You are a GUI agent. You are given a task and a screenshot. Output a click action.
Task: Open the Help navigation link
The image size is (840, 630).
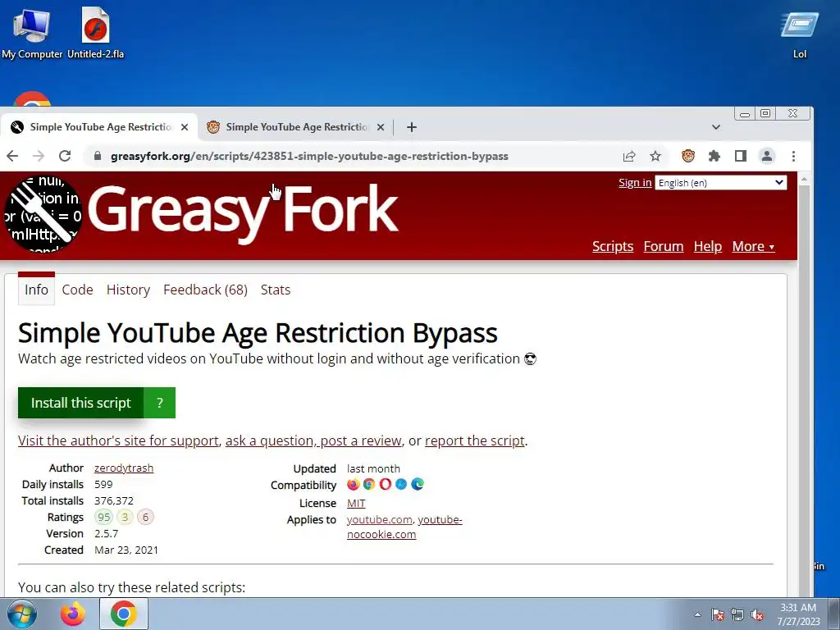[708, 246]
